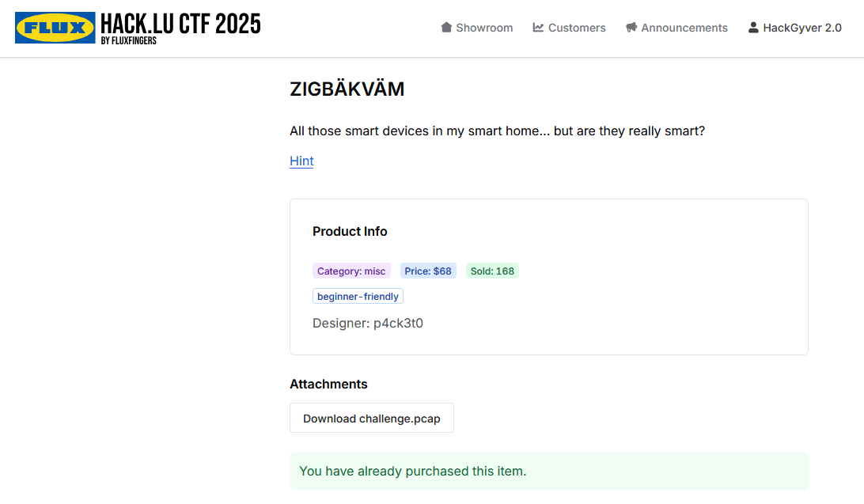Open the Hint link

pyautogui.click(x=301, y=161)
